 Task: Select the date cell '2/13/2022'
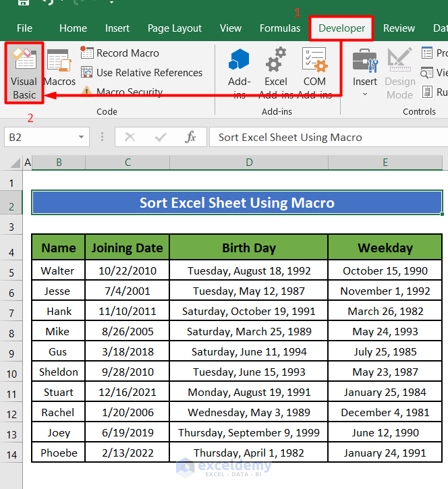128,453
